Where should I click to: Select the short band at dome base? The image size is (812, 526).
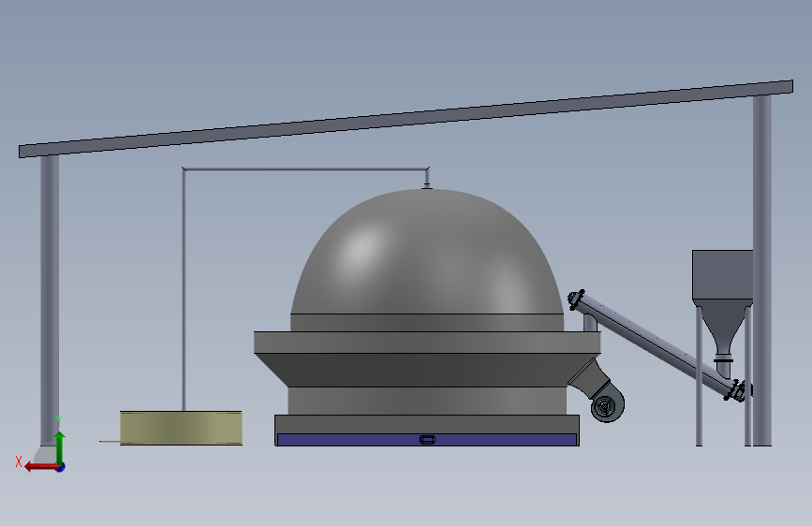(427, 323)
